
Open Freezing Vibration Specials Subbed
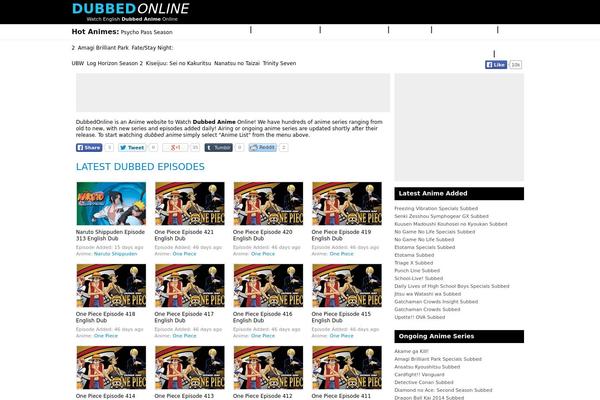[x=436, y=209]
